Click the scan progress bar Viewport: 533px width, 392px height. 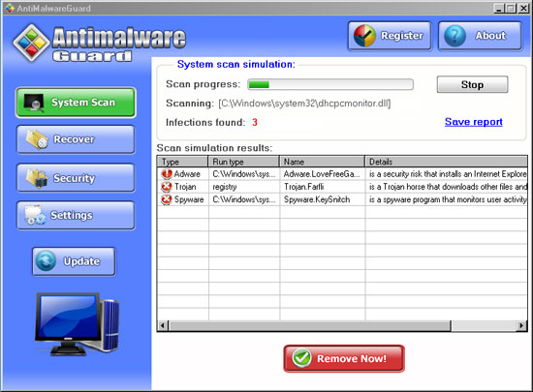[x=330, y=84]
